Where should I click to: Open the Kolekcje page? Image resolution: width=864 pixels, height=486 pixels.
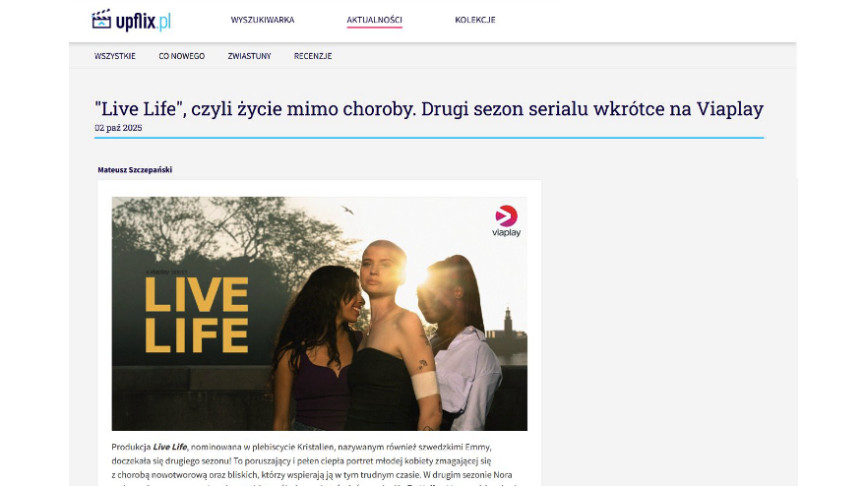[x=475, y=20]
